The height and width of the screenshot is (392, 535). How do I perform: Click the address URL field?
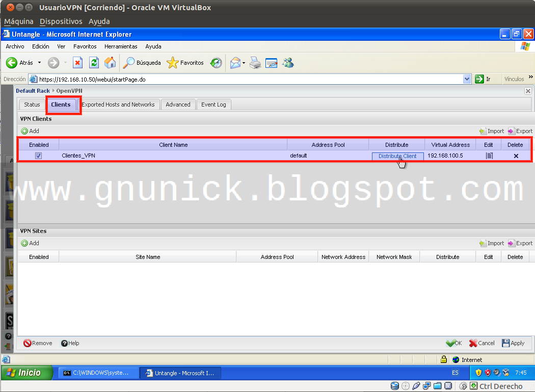pos(249,79)
